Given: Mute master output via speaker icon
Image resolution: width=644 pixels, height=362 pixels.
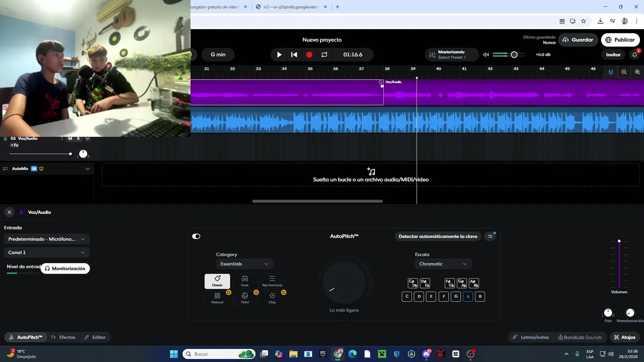Looking at the screenshot, I should point(486,54).
